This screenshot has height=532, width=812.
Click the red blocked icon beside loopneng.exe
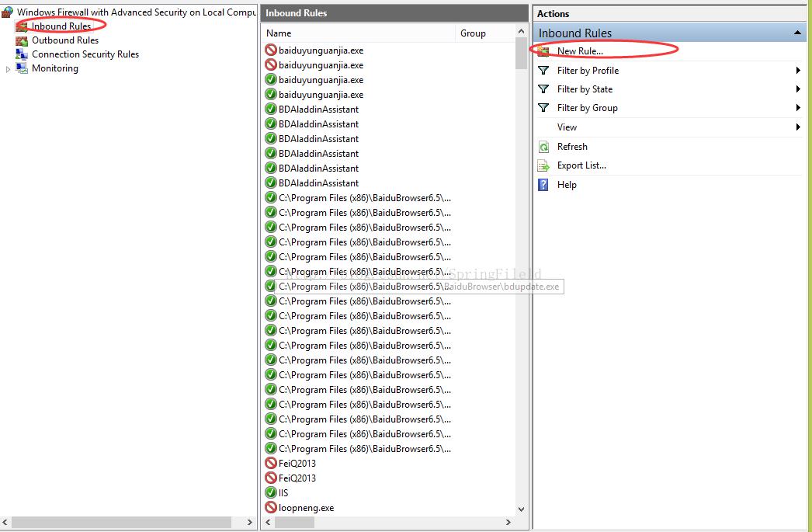pos(270,508)
